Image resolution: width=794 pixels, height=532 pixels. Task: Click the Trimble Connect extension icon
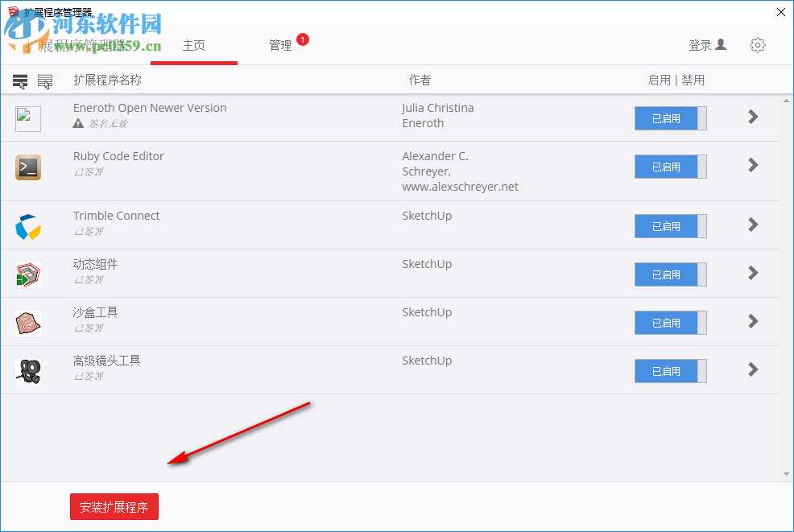(x=27, y=226)
